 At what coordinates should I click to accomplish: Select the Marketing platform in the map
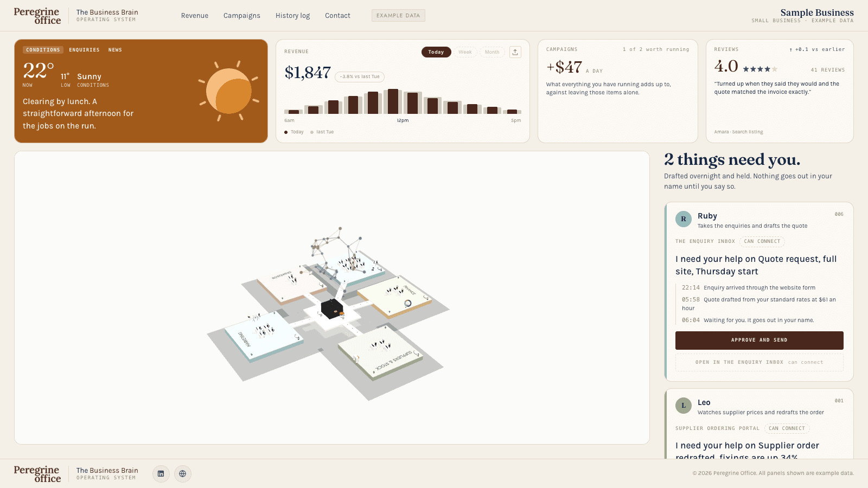[264, 336]
